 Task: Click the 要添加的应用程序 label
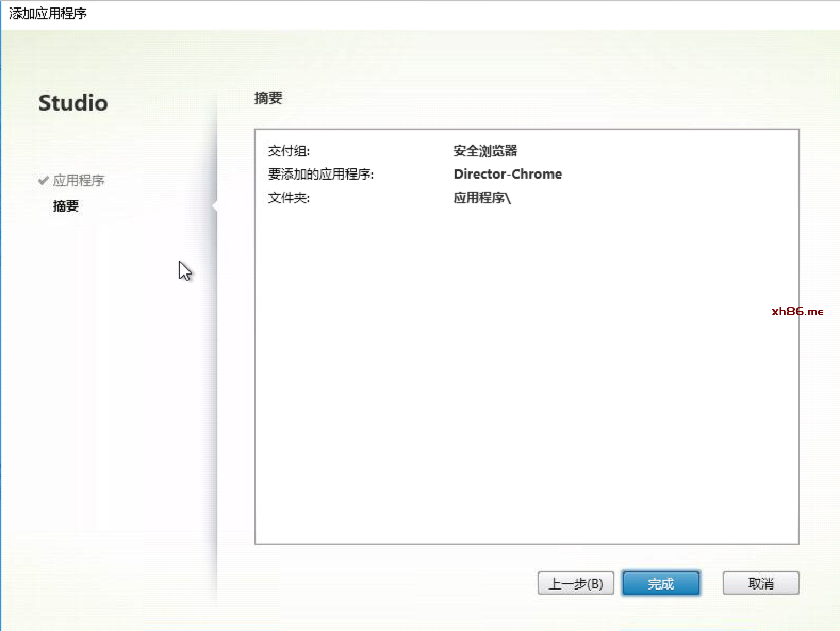pyautogui.click(x=320, y=175)
